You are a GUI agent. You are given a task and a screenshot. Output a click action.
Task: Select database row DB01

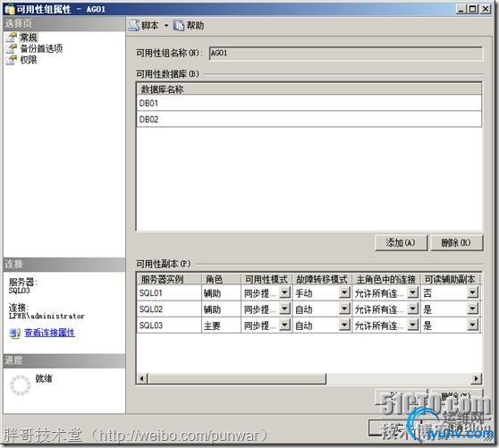309,103
